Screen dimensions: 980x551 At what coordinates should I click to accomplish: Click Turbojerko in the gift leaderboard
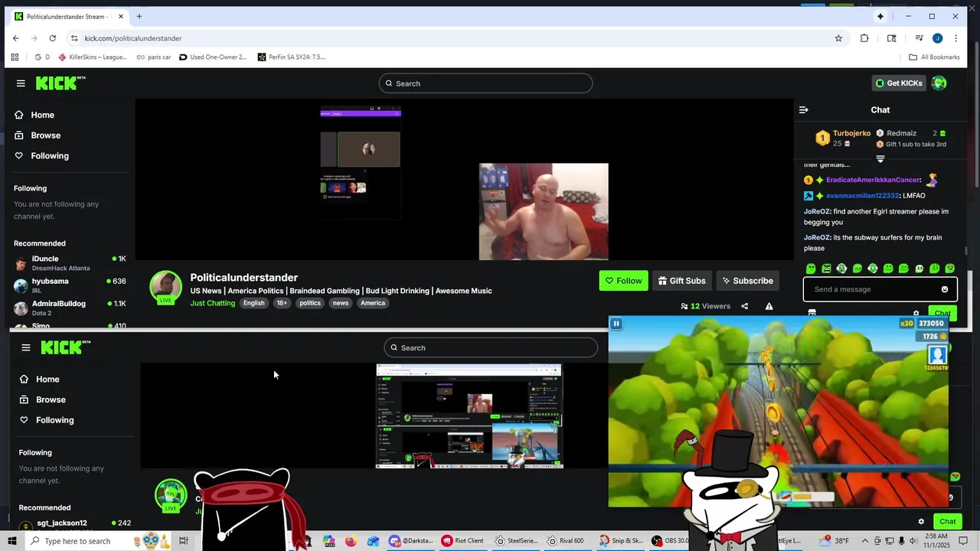(851, 133)
